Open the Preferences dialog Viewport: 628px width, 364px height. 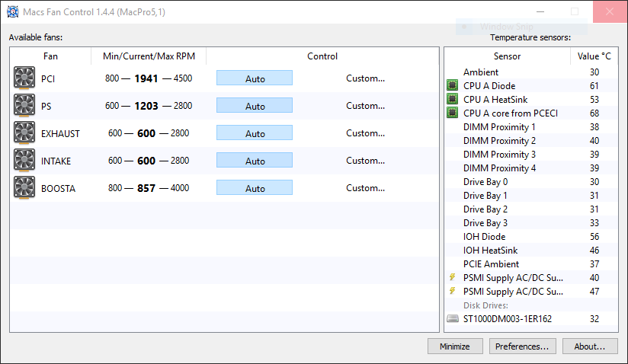point(521,346)
